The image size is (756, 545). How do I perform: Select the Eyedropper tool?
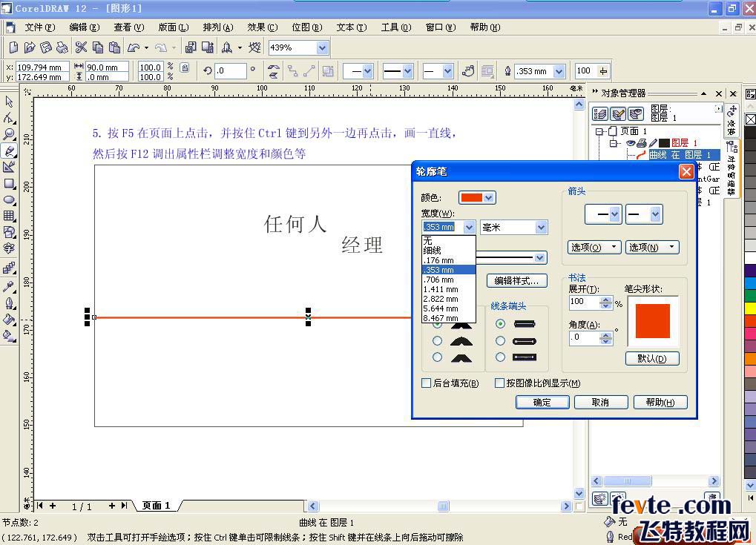(9, 287)
